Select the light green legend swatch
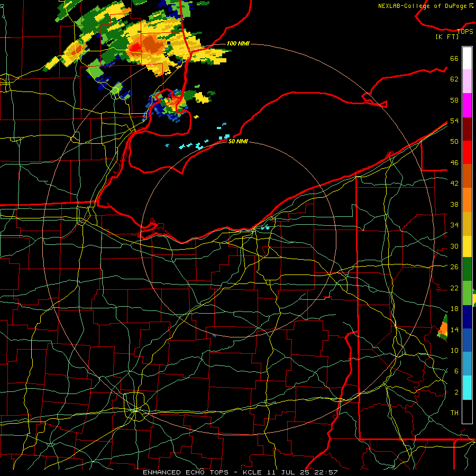Viewport: 476px width, 476px height. pyautogui.click(x=467, y=293)
